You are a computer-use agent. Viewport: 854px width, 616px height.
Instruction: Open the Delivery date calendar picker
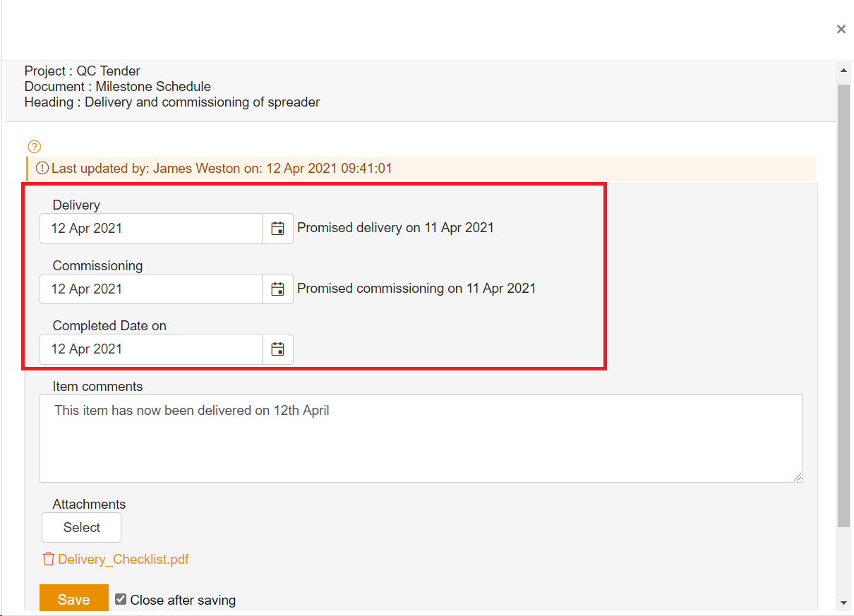(x=278, y=229)
